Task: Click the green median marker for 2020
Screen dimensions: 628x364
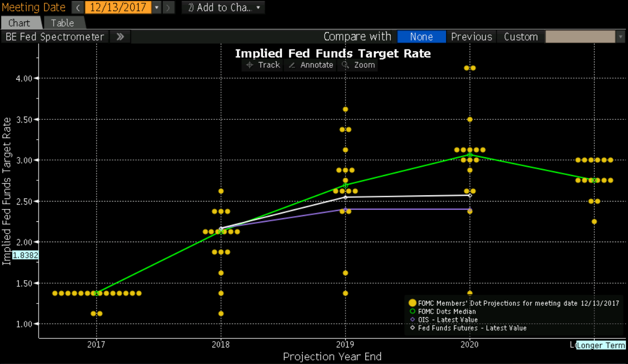Action: click(470, 155)
